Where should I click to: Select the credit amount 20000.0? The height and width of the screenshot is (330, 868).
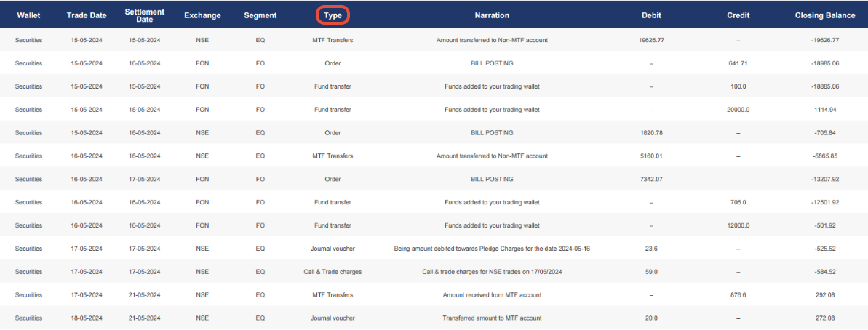738,110
